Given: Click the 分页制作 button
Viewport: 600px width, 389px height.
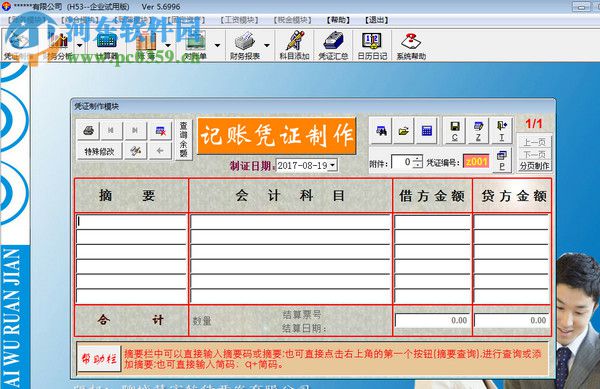Looking at the screenshot, I should point(534,166).
